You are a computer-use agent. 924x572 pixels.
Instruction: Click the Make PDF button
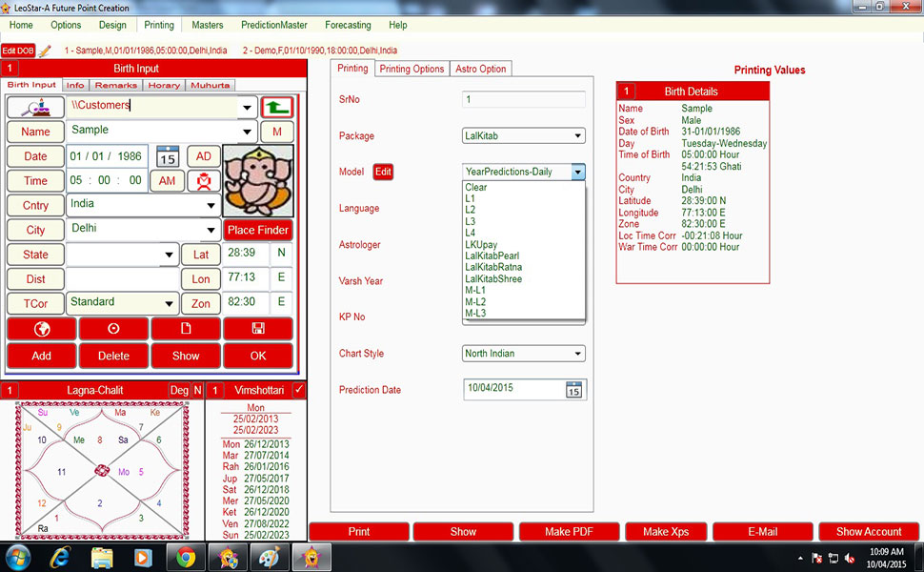pos(569,532)
